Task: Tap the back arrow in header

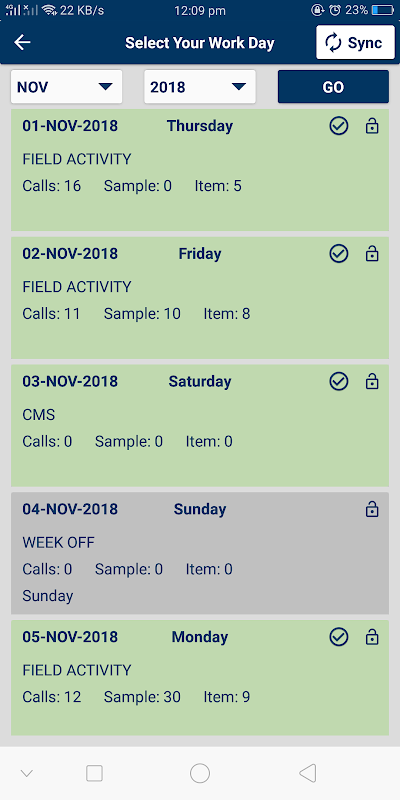Action: [22, 43]
